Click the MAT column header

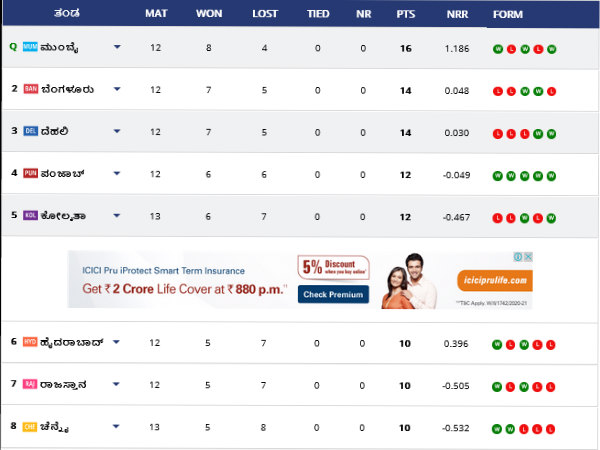coord(156,13)
